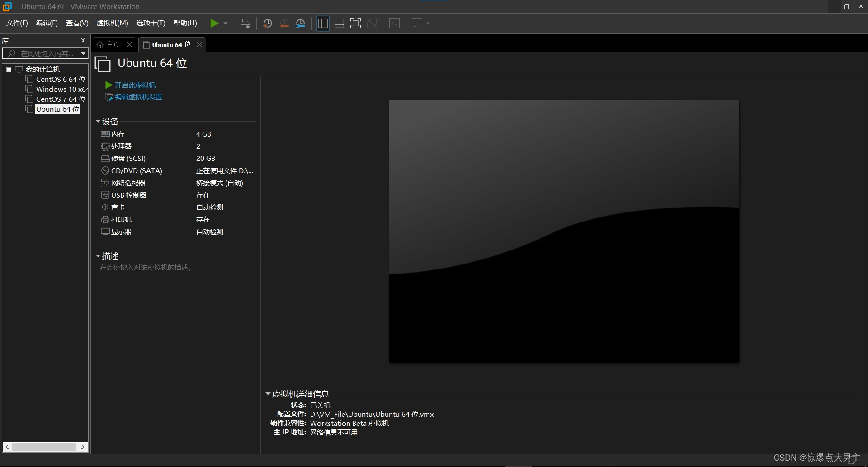
Task: Click the 我的计算机 computer icon
Action: click(19, 69)
